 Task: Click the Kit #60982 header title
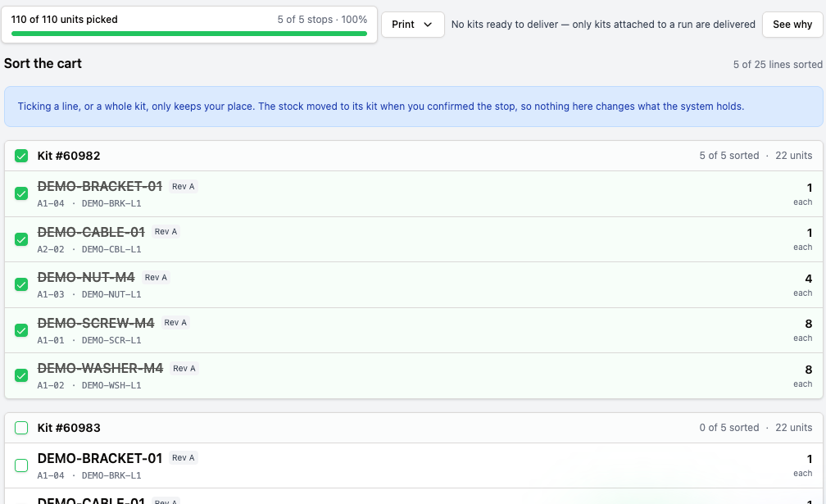coord(69,156)
